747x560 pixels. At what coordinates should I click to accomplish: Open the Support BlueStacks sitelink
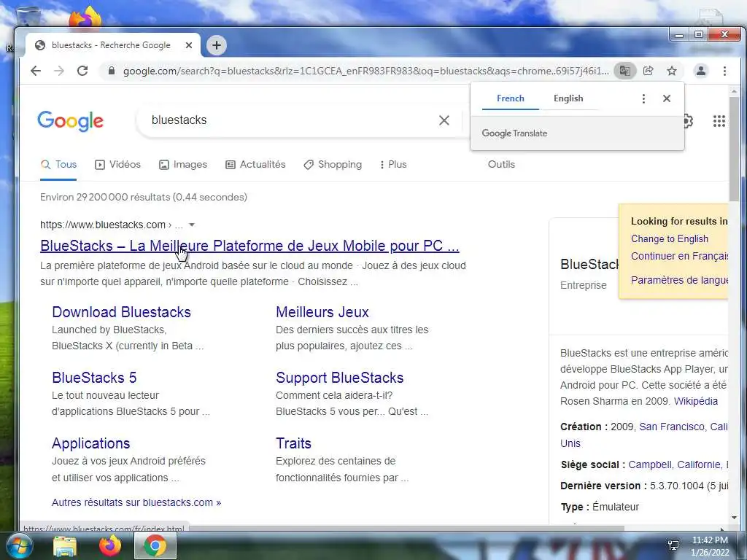click(x=340, y=378)
